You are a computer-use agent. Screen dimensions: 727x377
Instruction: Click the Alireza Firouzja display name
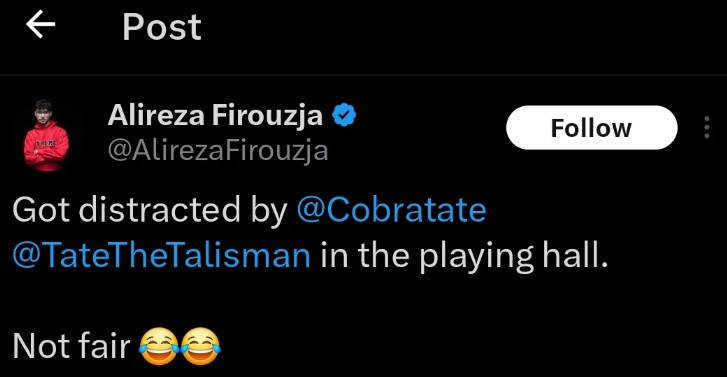point(215,115)
